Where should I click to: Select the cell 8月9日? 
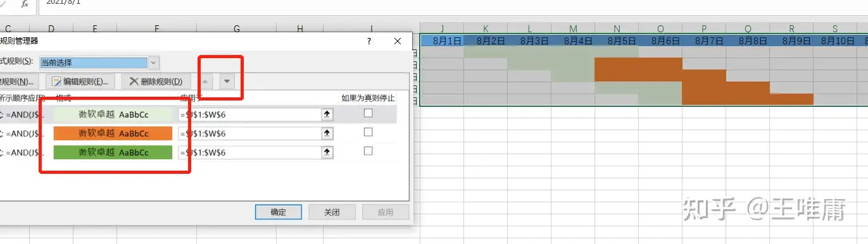[x=791, y=40]
